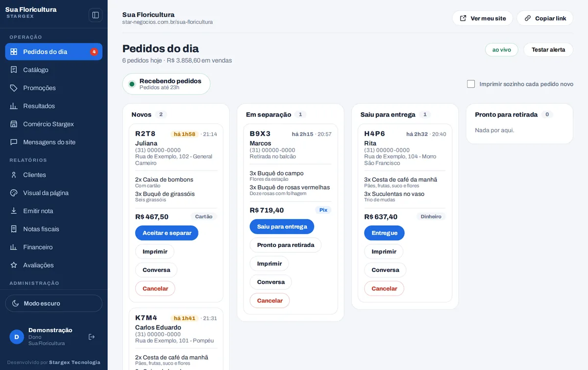The height and width of the screenshot is (370, 588).
Task: Enable Imprimir sozinho cada pedido novo
Action: 471,84
